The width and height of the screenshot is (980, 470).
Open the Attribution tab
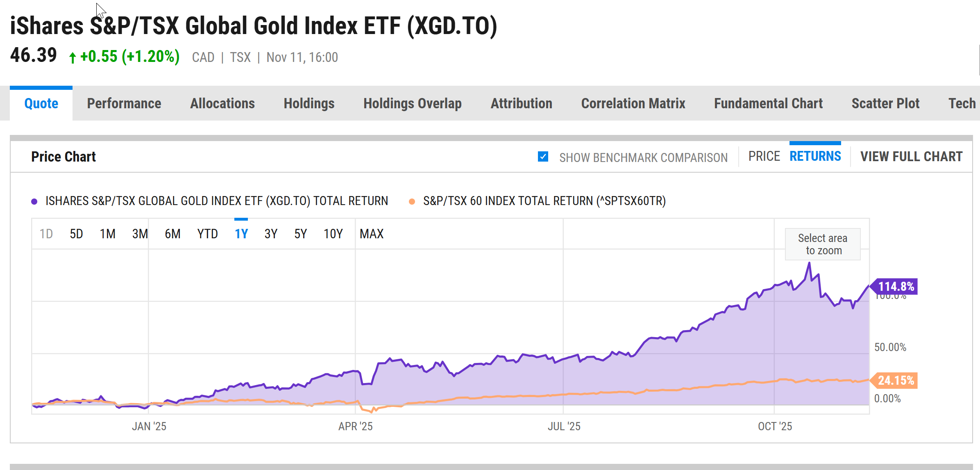tap(521, 103)
